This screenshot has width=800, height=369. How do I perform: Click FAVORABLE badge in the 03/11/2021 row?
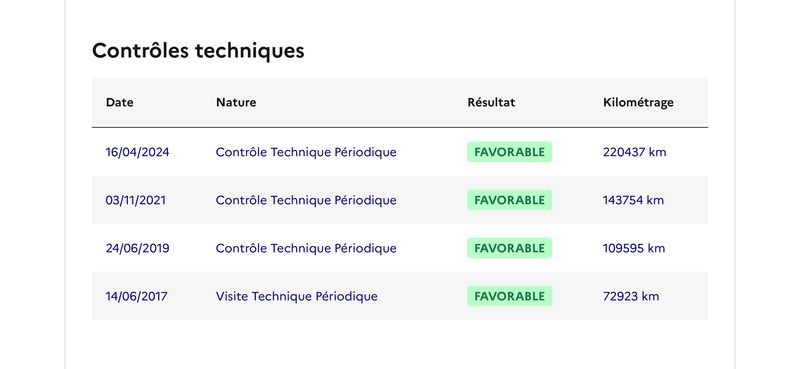click(x=509, y=200)
